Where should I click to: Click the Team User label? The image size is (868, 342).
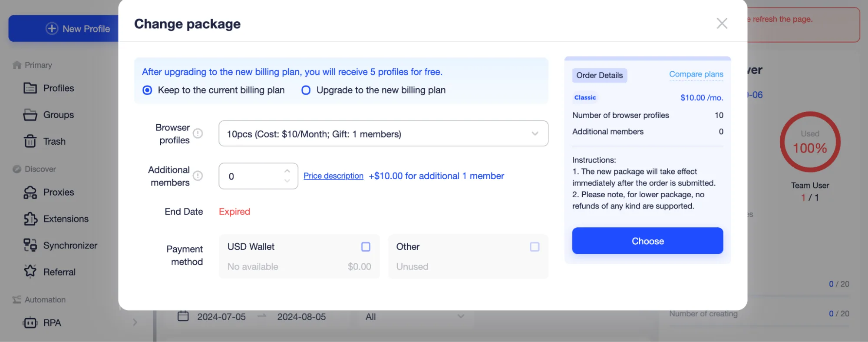pos(810,186)
